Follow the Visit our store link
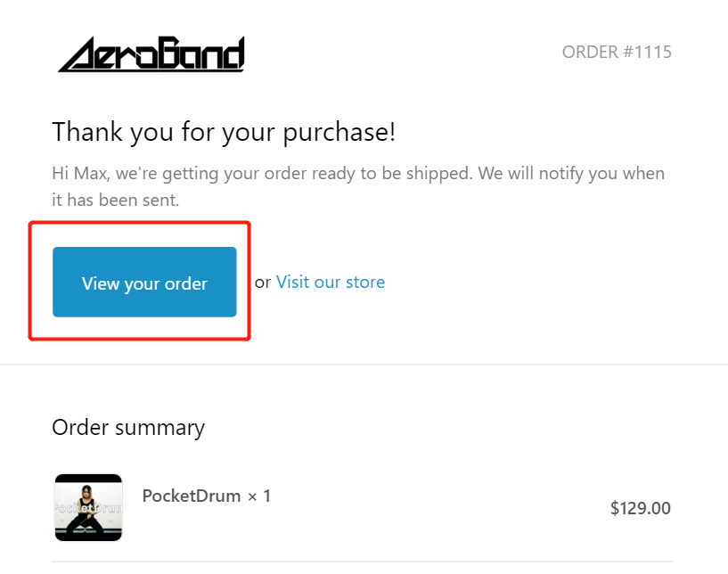This screenshot has height=574, width=728. coord(331,282)
